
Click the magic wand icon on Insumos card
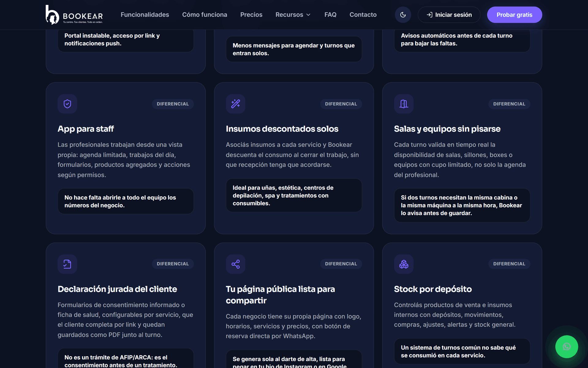(236, 104)
